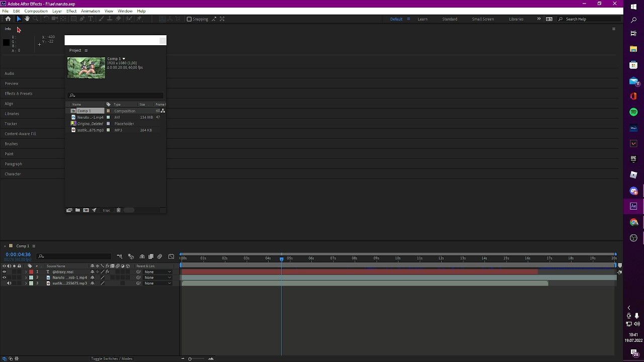This screenshot has height=362, width=644.
Task: Open File Explorer from the Windows taskbar
Action: (633, 49)
